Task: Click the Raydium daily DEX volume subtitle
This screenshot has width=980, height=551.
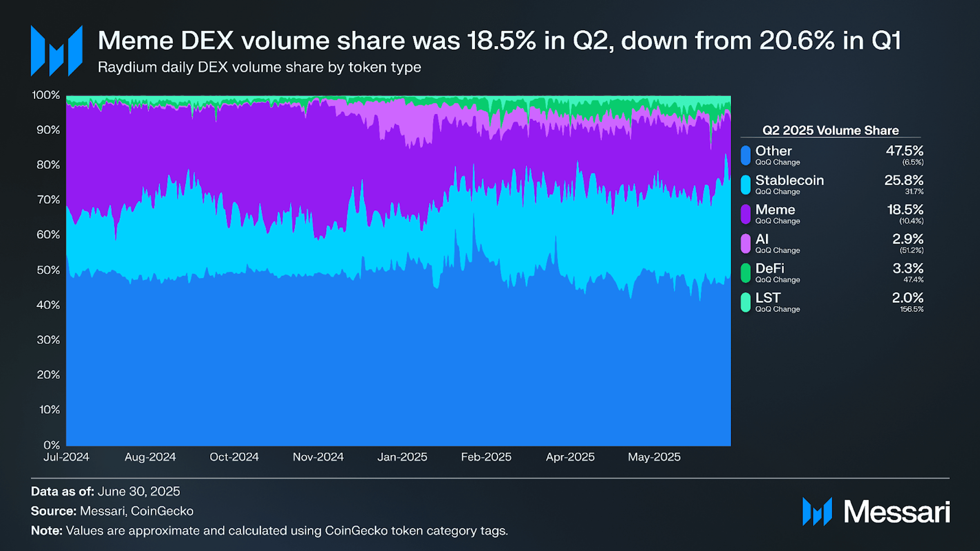Action: click(259, 67)
